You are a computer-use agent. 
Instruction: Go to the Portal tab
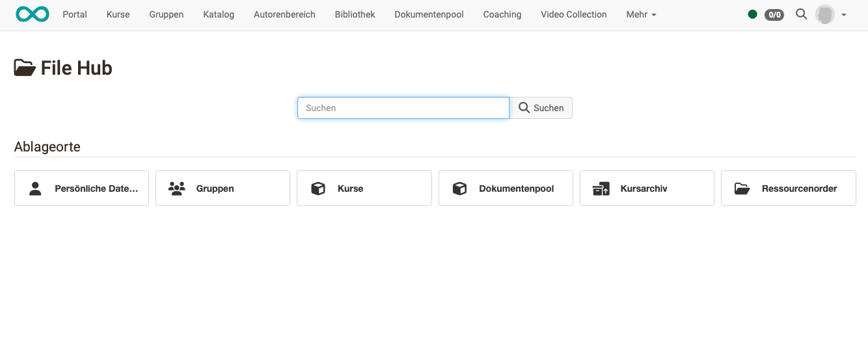[x=75, y=14]
